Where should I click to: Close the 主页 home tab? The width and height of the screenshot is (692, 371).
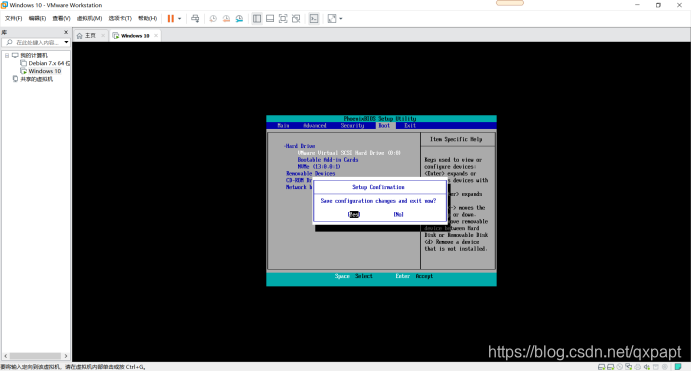(x=103, y=36)
